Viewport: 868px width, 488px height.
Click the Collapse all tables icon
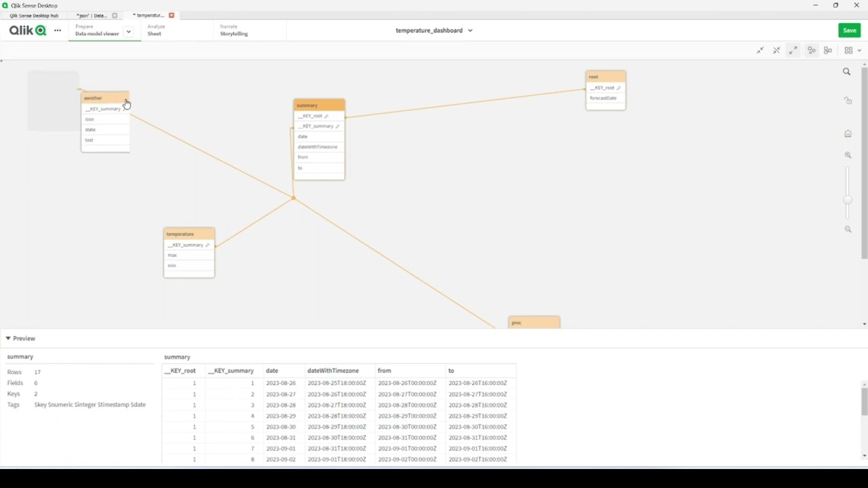(x=760, y=50)
